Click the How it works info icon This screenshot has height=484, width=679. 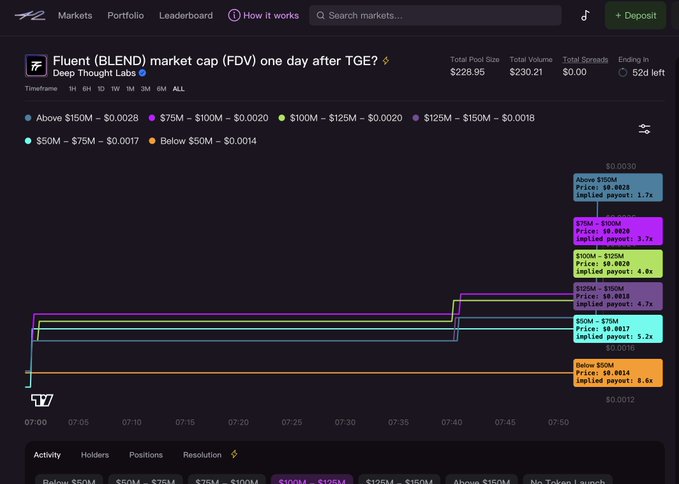234,16
